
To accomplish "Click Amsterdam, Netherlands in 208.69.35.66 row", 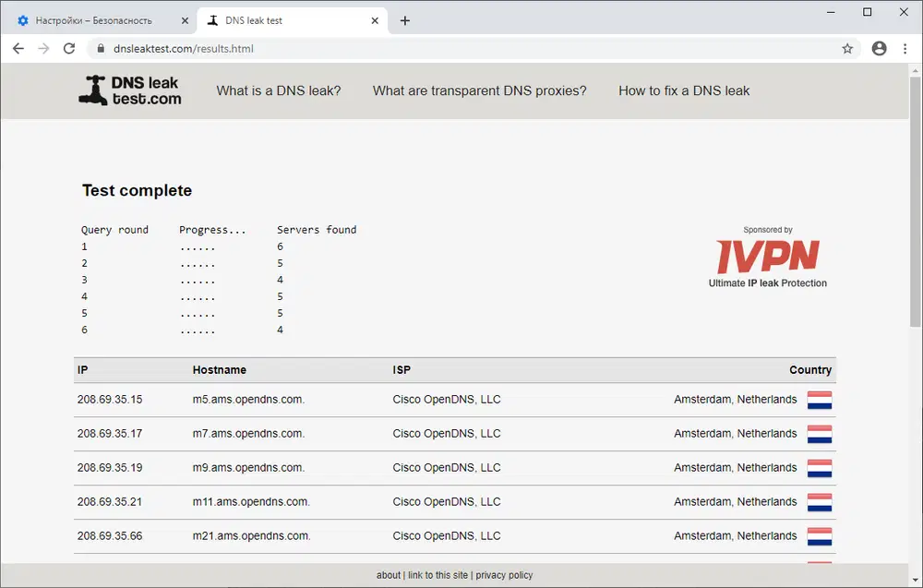I will click(x=736, y=535).
